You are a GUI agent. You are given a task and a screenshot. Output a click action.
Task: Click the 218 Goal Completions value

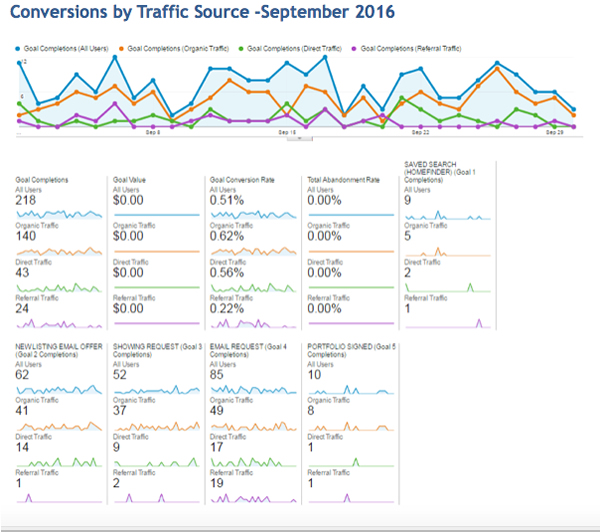(x=26, y=200)
